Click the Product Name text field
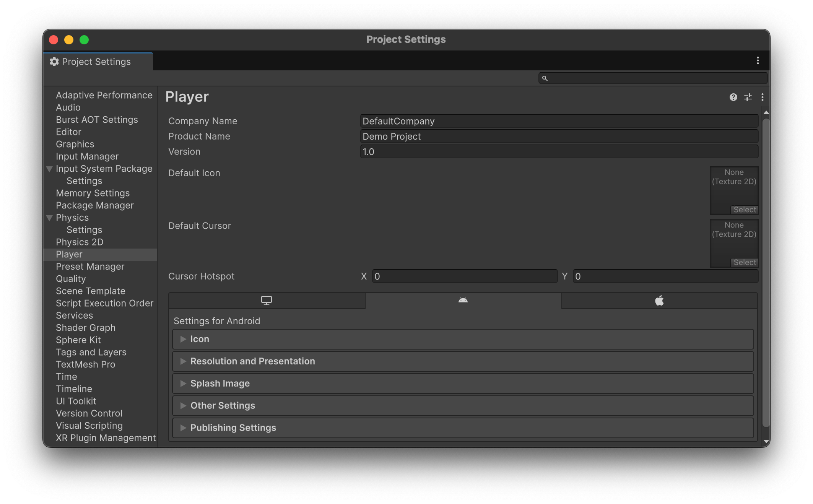This screenshot has width=813, height=504. click(x=559, y=137)
